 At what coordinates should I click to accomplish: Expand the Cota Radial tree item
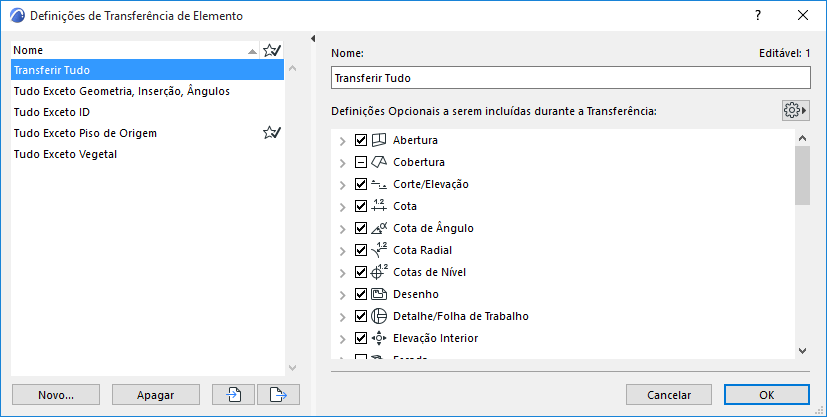point(343,250)
